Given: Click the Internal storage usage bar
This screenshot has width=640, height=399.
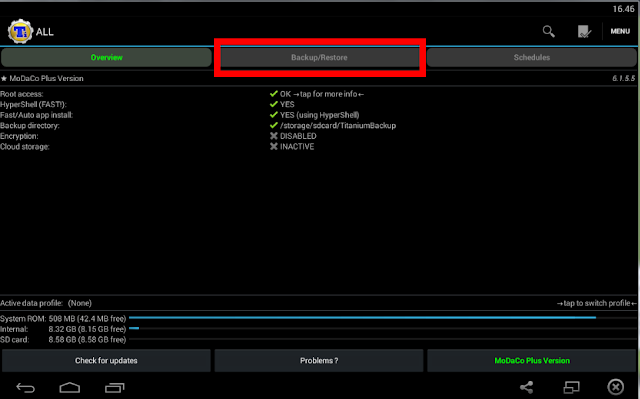Looking at the screenshot, I should click(x=382, y=328).
